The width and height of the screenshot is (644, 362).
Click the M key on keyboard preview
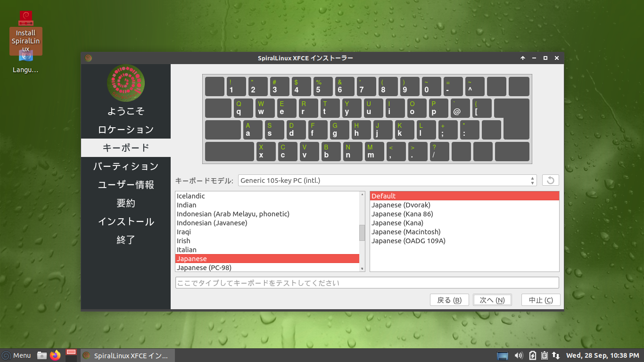coord(374,152)
